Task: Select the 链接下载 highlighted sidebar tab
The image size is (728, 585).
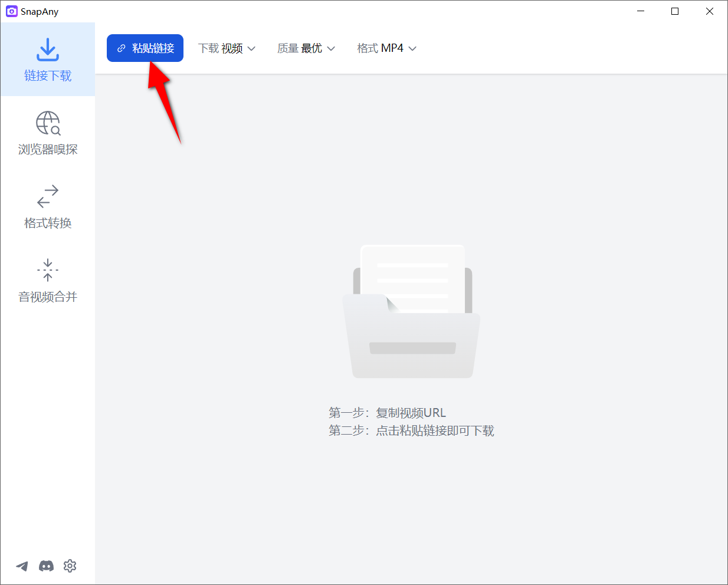Action: [47, 59]
